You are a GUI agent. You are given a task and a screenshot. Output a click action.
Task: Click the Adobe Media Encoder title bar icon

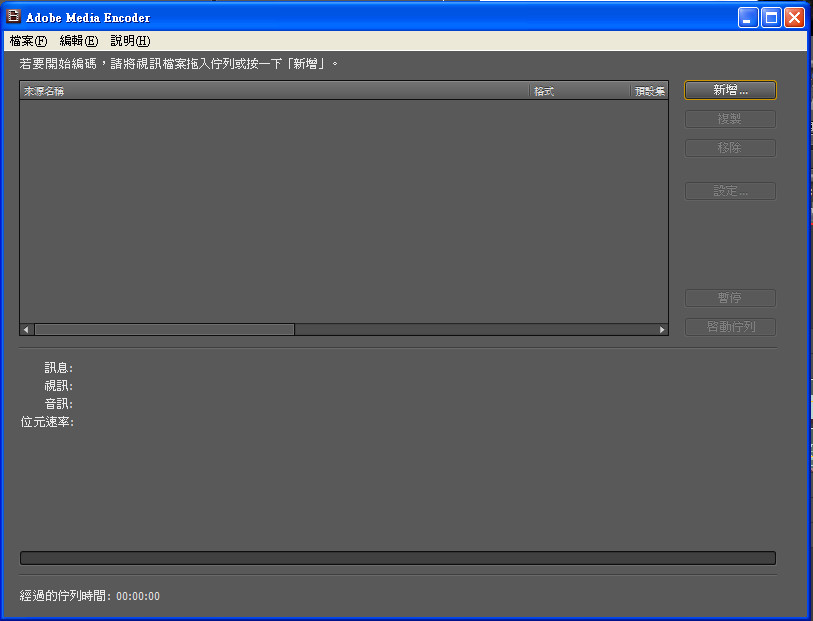pyautogui.click(x=13, y=17)
